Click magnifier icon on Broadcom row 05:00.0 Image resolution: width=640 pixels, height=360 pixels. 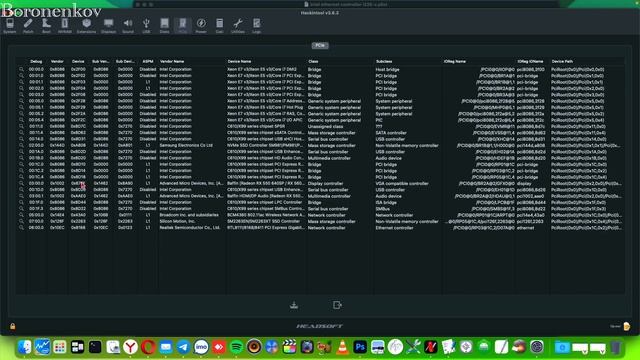pos(21,215)
